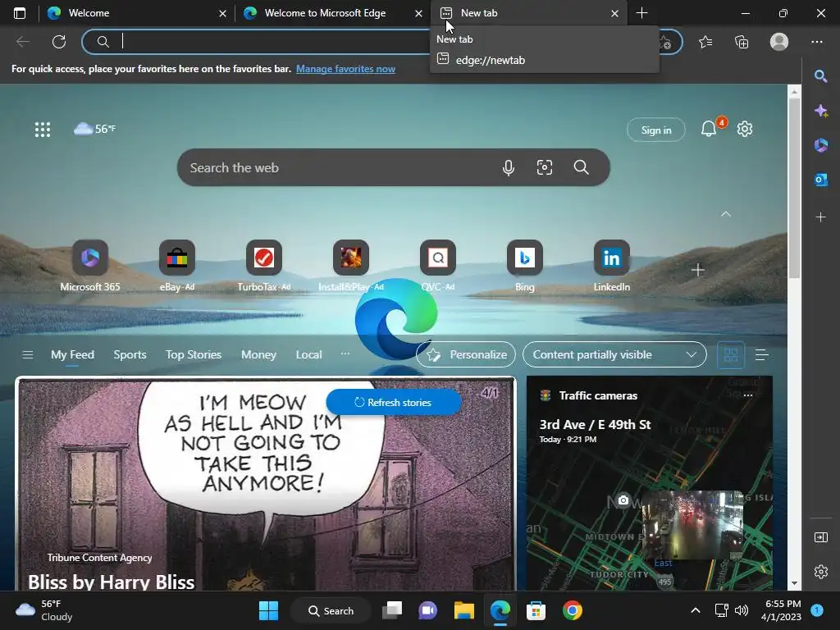This screenshot has height=630, width=840.
Task: Switch feed to grid layout view
Action: click(x=731, y=354)
